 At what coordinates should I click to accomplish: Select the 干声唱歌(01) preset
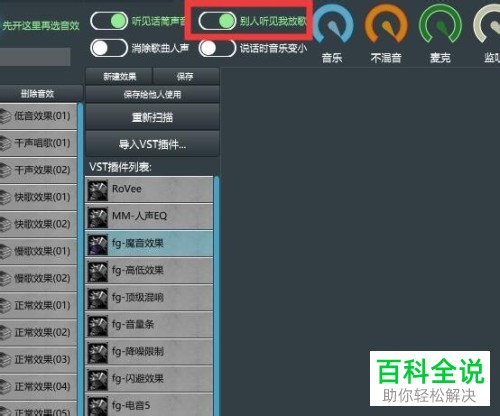coord(38,143)
